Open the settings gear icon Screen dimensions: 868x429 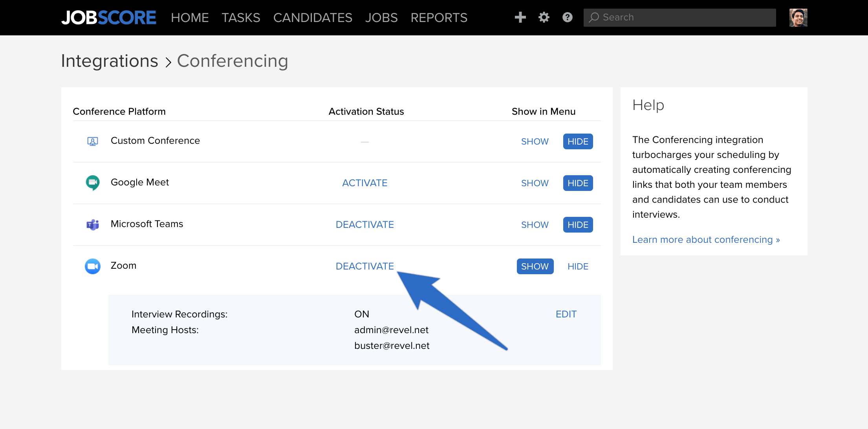pos(544,17)
